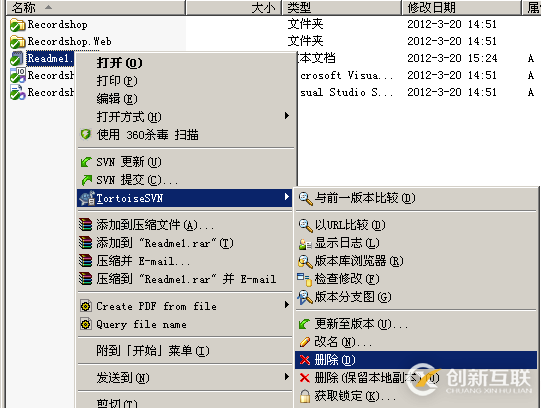Expand the Create PDF from file submenu arrow
The height and width of the screenshot is (408, 541).
287,305
